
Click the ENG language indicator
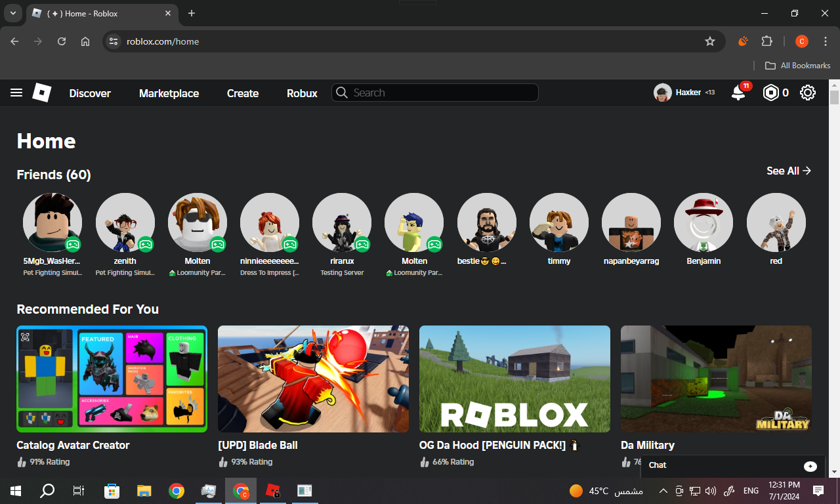[751, 491]
